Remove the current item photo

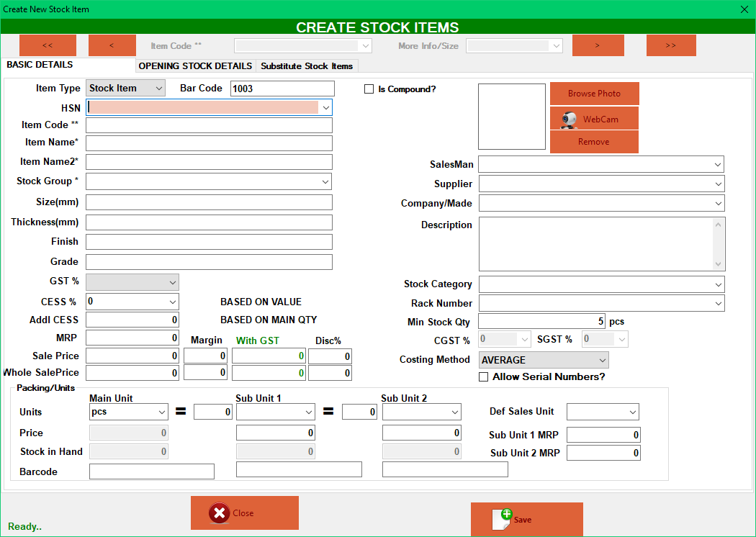(594, 142)
